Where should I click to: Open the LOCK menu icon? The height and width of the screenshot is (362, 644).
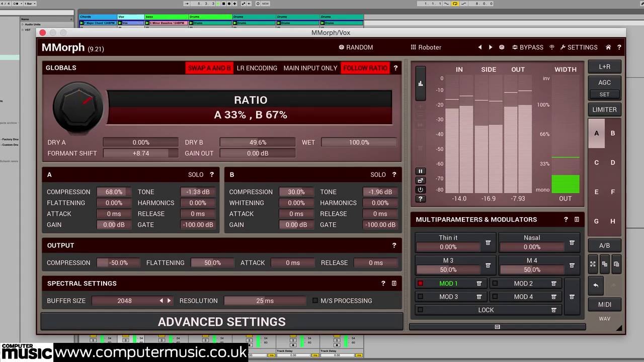coord(553,310)
